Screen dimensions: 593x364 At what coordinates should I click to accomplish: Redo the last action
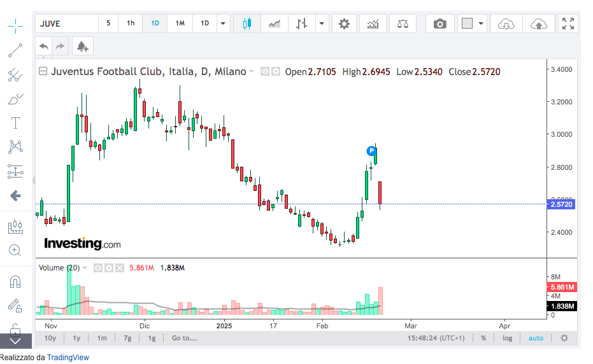tap(60, 46)
